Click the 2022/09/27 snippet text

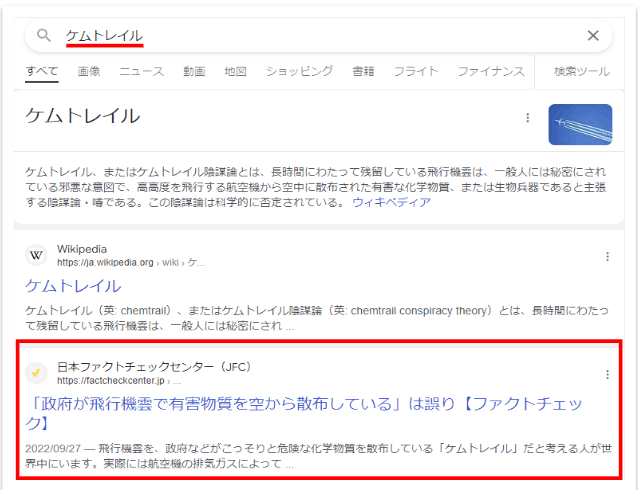[x=318, y=456]
